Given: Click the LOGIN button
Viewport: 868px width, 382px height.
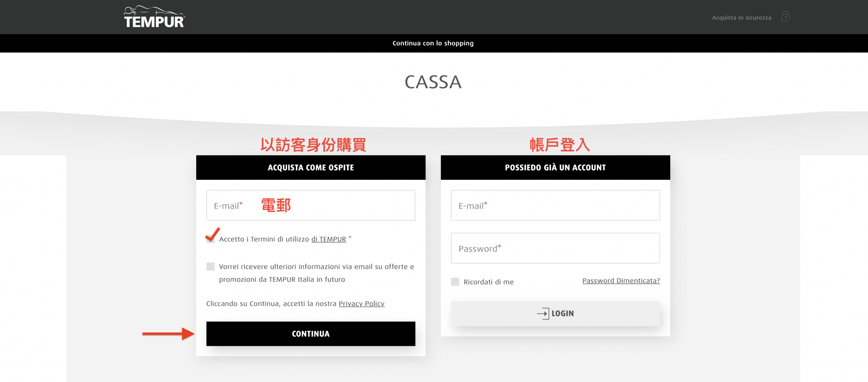Looking at the screenshot, I should coord(555,314).
